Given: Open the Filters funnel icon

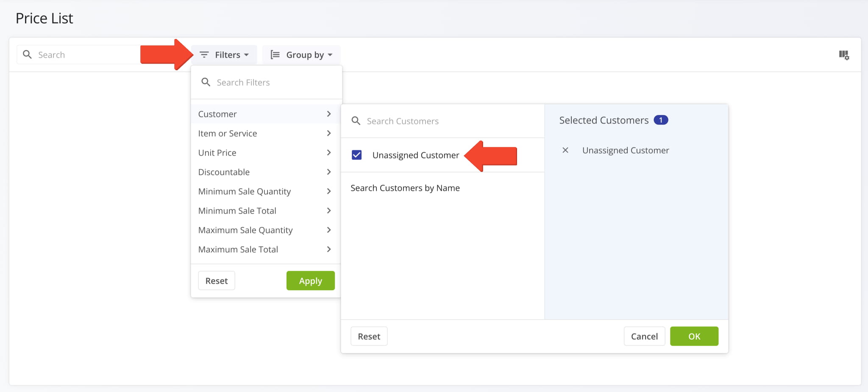Looking at the screenshot, I should (205, 54).
